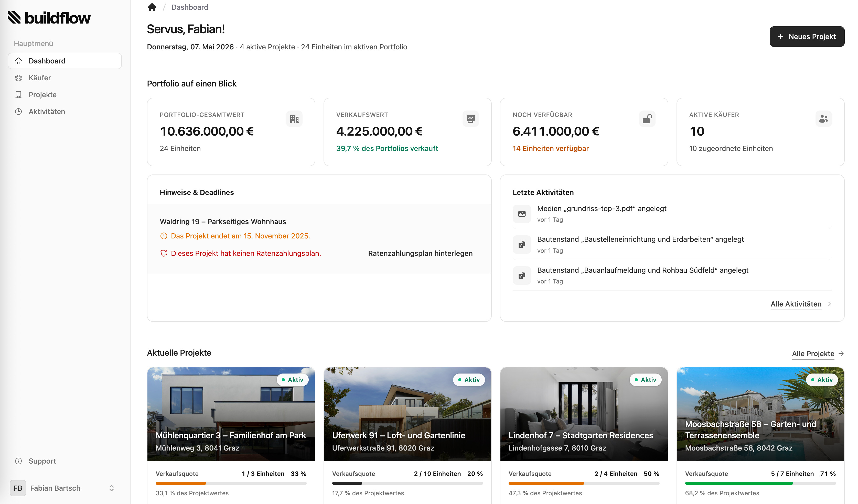Click "2 / 10 Einheiten" on Uferwerk card
Image resolution: width=858 pixels, height=504 pixels.
coord(437,474)
